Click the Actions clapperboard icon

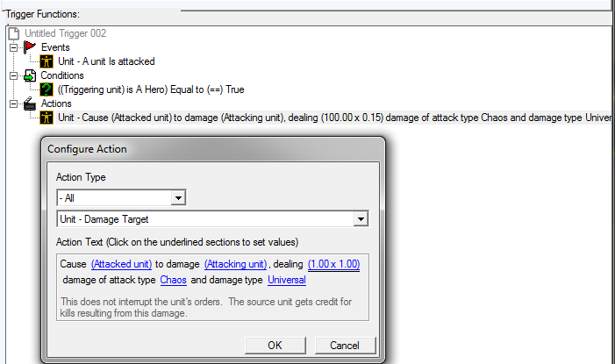tap(30, 103)
